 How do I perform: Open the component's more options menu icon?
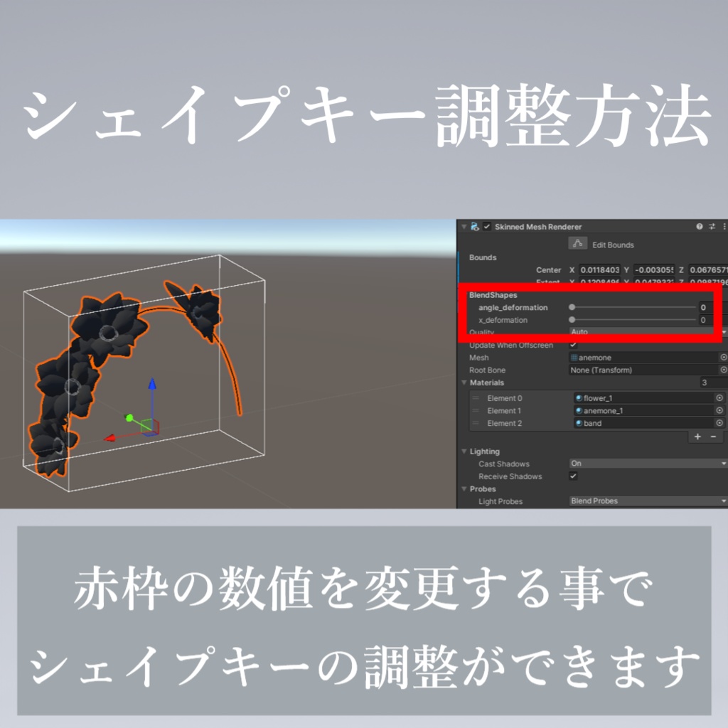point(726,227)
